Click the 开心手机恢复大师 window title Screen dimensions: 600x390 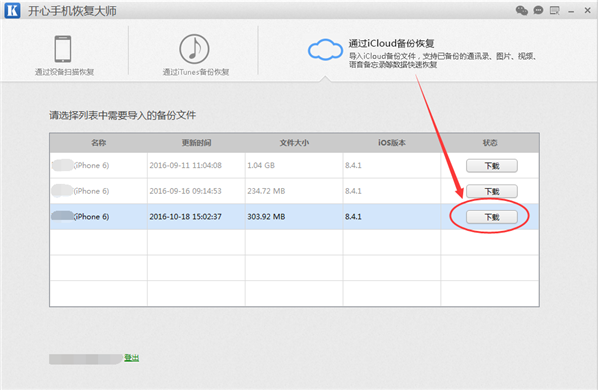coord(72,11)
